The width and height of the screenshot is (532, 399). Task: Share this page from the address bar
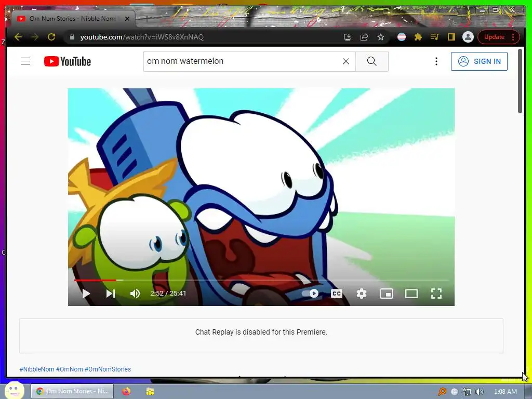tap(364, 37)
